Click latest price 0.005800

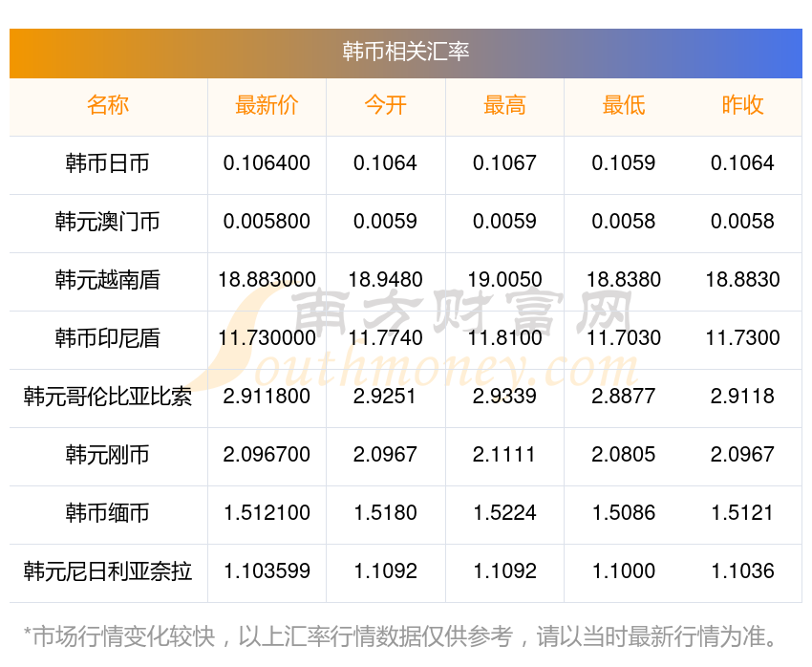tap(267, 222)
